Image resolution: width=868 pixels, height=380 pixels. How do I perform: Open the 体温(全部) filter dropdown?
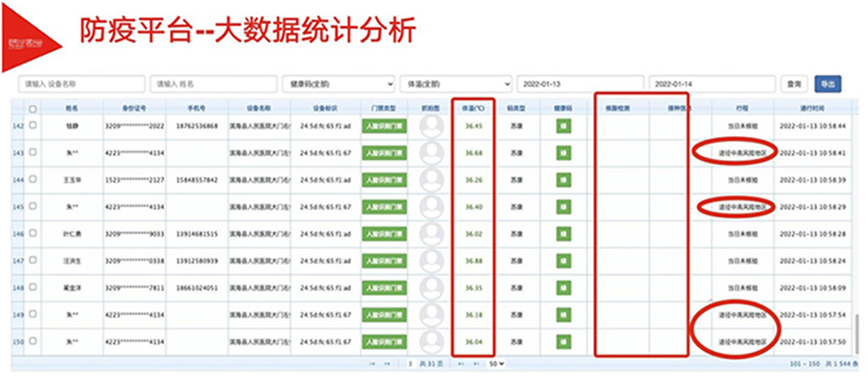pos(455,84)
